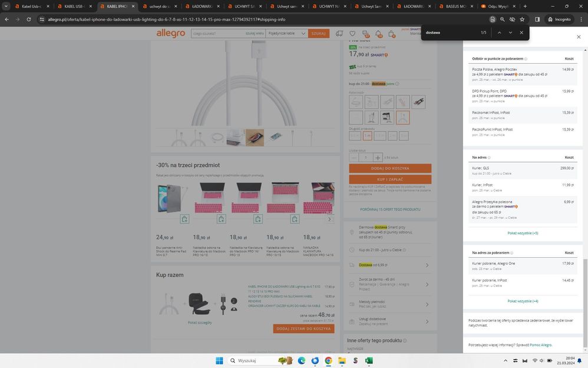Open the 'Pojedyncze kable' category dropdown
The width and height of the screenshot is (588, 368).
(x=287, y=34)
